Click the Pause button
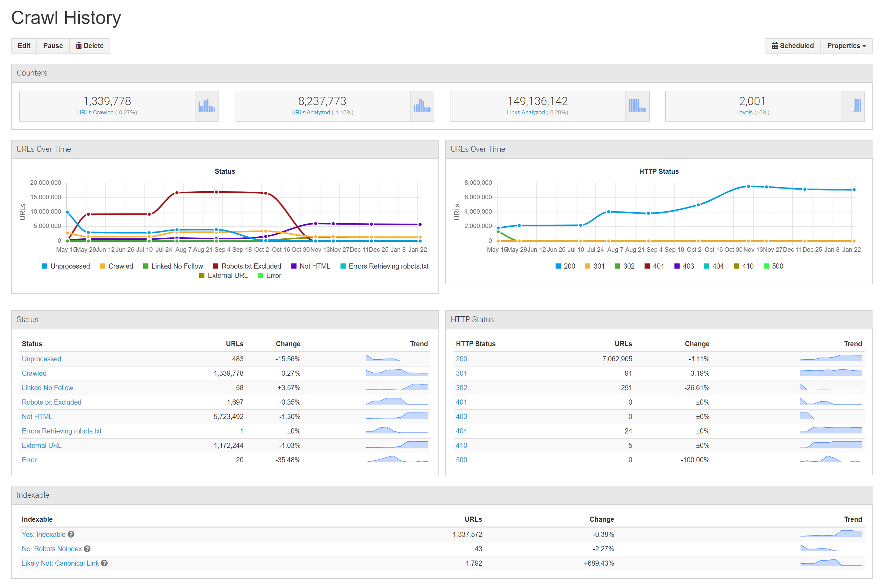Screen dimensions: 883x588 [53, 46]
